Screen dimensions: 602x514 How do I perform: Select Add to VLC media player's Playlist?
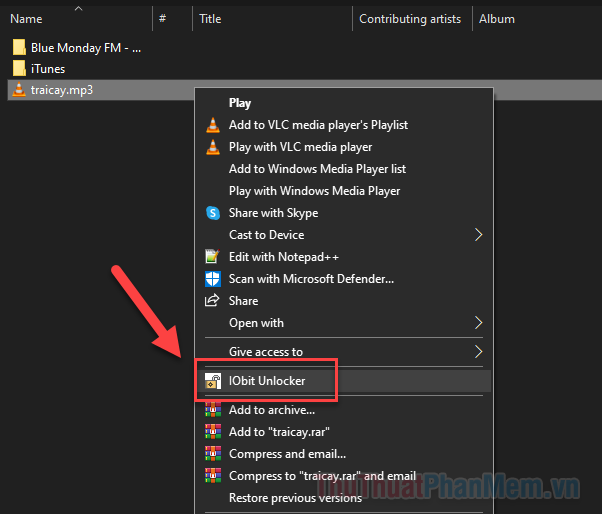coord(344,125)
